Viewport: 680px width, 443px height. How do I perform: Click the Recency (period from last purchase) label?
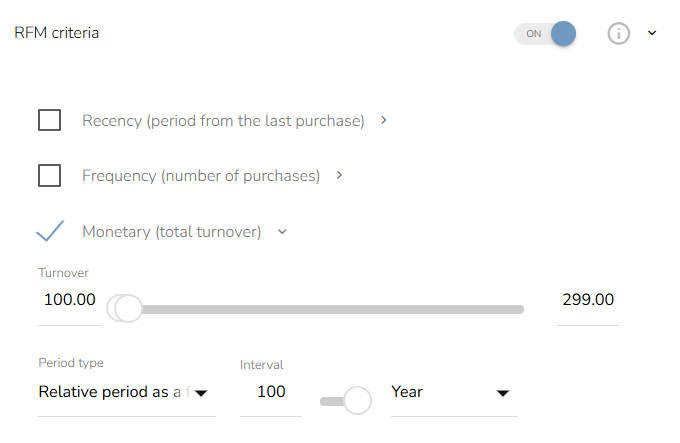223,121
